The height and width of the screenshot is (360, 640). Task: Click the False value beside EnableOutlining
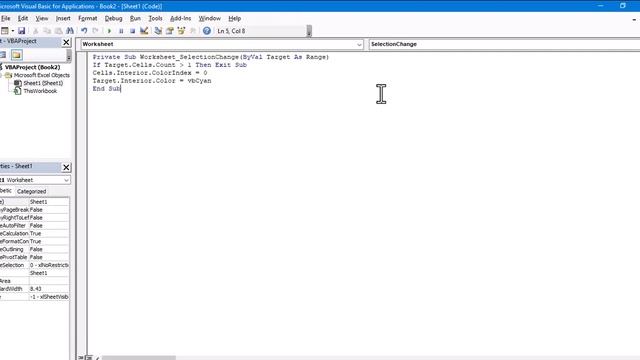(49, 249)
